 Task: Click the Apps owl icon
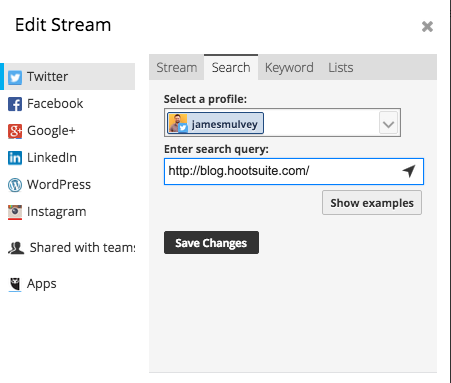[15, 284]
